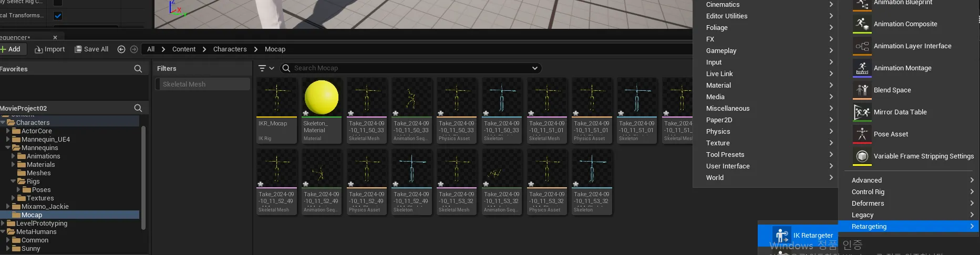Image resolution: width=980 pixels, height=255 pixels.
Task: Open the Material submenu
Action: click(769, 86)
